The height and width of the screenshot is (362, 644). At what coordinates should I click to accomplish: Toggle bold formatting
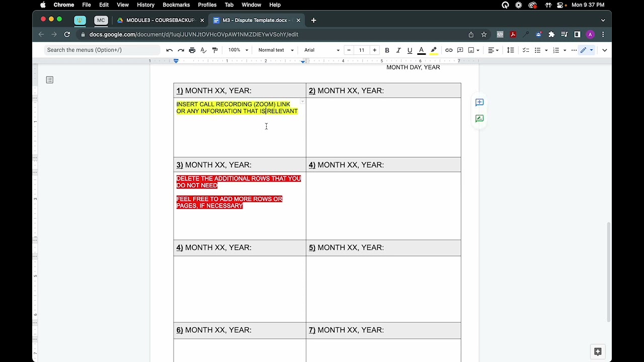pyautogui.click(x=387, y=50)
